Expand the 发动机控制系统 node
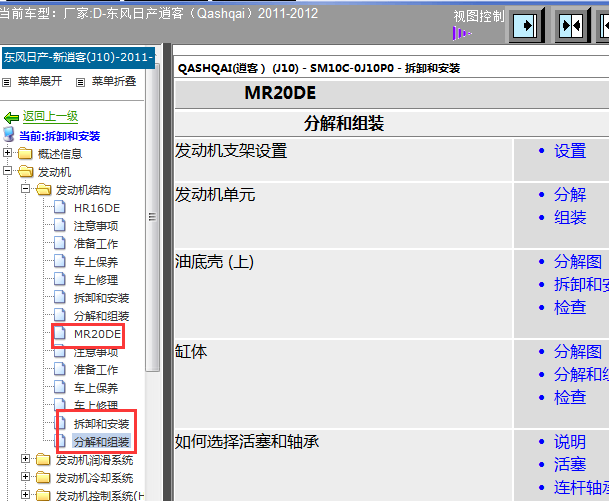The image size is (609, 501). coord(25,494)
